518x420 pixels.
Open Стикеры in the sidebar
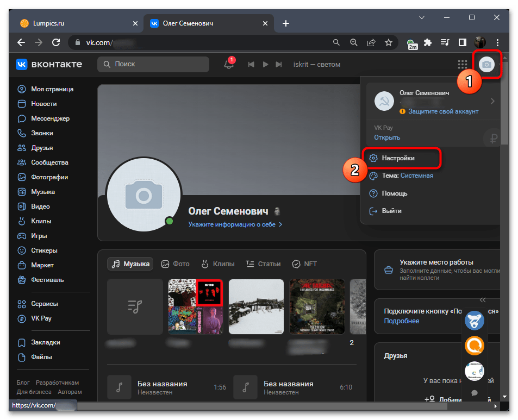point(38,250)
